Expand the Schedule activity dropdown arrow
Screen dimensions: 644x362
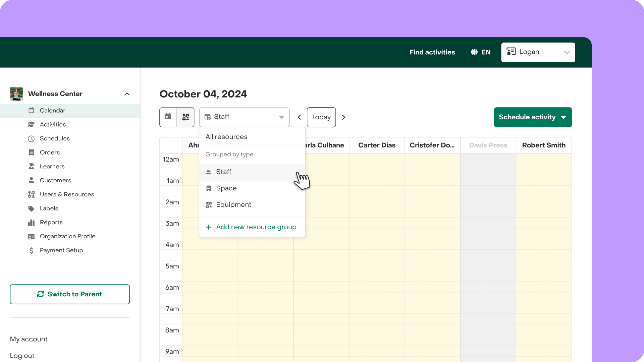pos(563,117)
